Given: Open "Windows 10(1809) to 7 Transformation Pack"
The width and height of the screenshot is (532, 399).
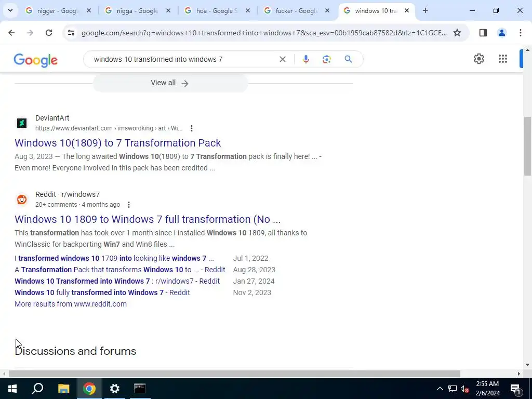Looking at the screenshot, I should point(118,143).
